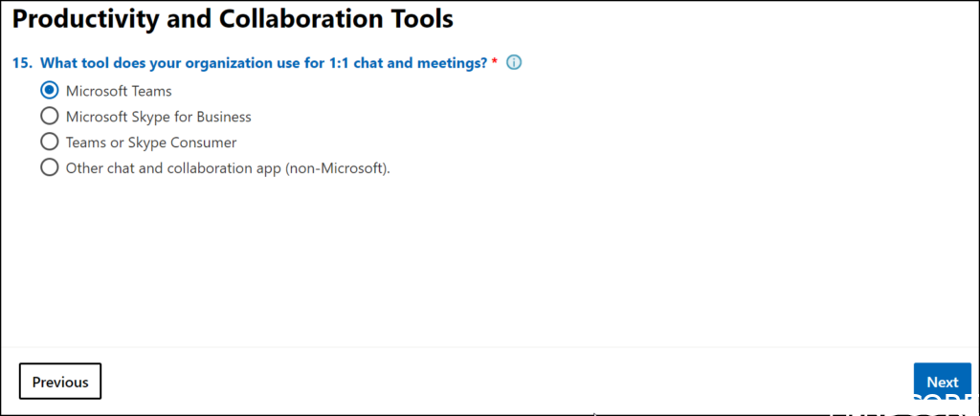The image size is (980, 416).
Task: Click the "Microsoft Teams" option label
Action: point(119,91)
